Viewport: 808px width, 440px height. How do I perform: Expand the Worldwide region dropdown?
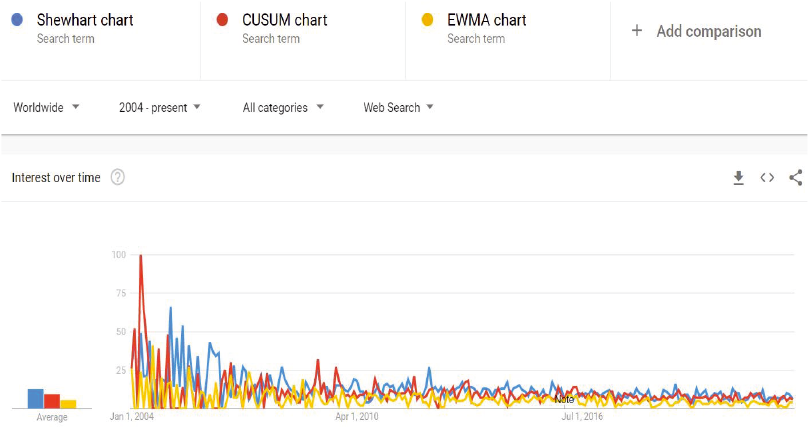46,107
